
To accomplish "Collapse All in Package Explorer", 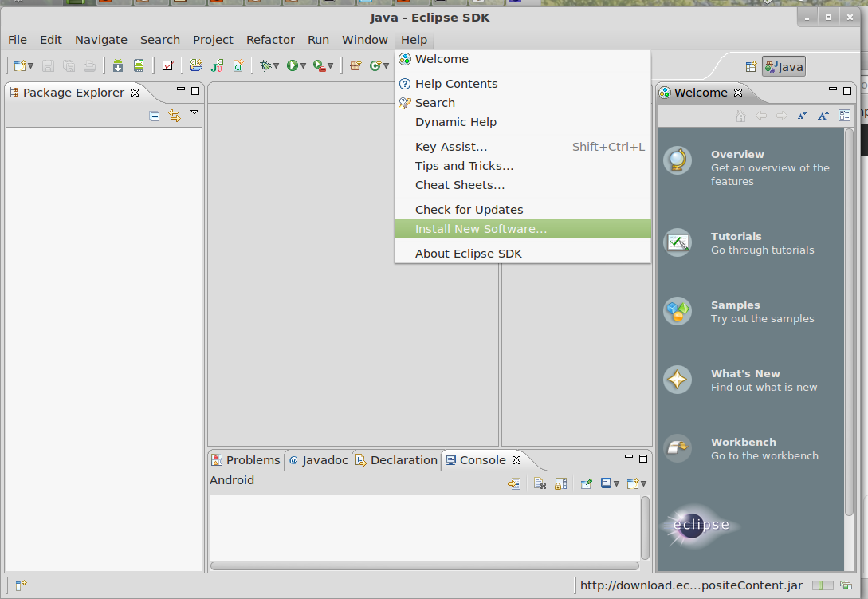I will pyautogui.click(x=155, y=116).
